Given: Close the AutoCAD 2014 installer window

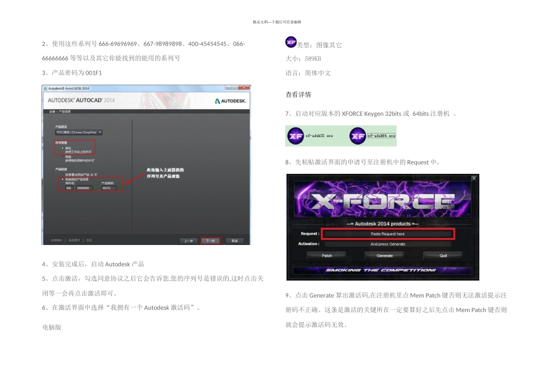Looking at the screenshot, I should tap(244, 87).
